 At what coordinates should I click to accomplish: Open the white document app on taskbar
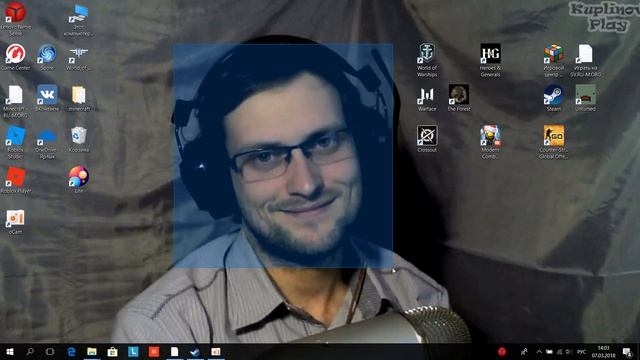174,351
